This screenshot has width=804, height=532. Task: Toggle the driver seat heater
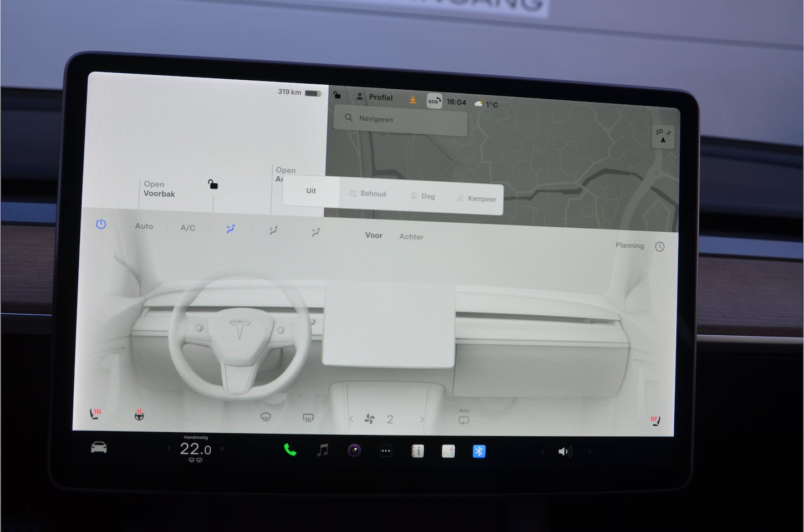95,414
